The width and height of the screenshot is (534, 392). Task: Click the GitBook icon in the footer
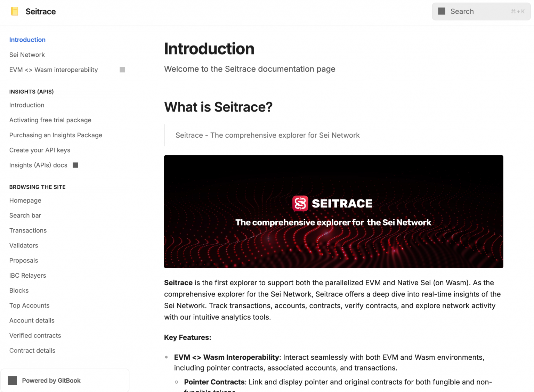[x=13, y=381]
